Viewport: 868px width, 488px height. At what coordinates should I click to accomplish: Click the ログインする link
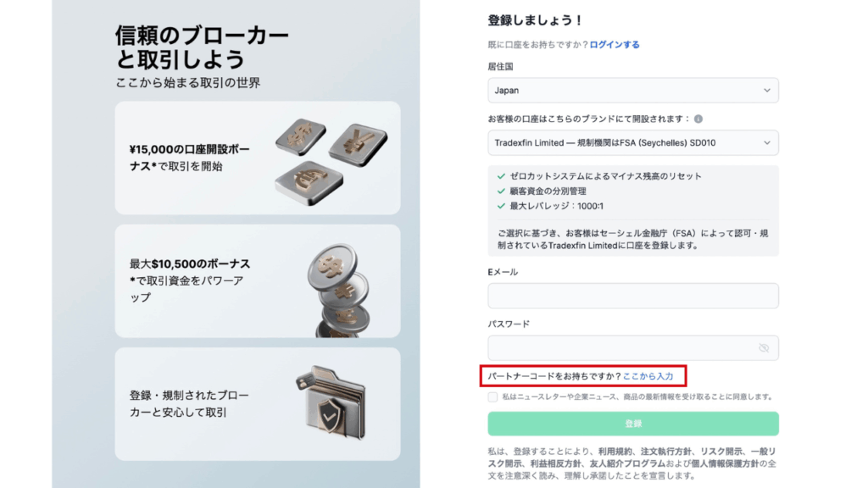(615, 45)
